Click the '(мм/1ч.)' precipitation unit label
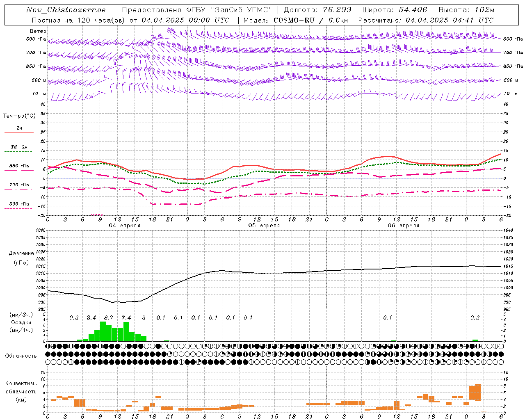Image resolution: width=525 pixels, height=420 pixels. (21, 330)
